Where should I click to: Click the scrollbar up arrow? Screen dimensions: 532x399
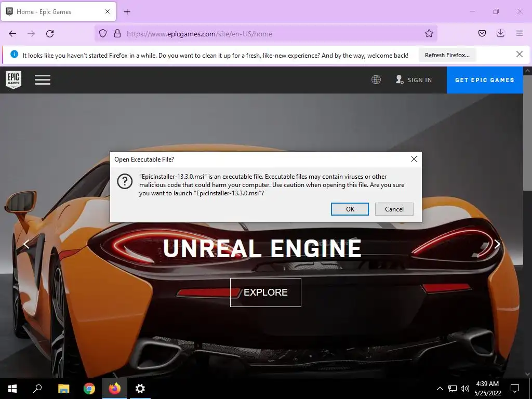(x=528, y=71)
